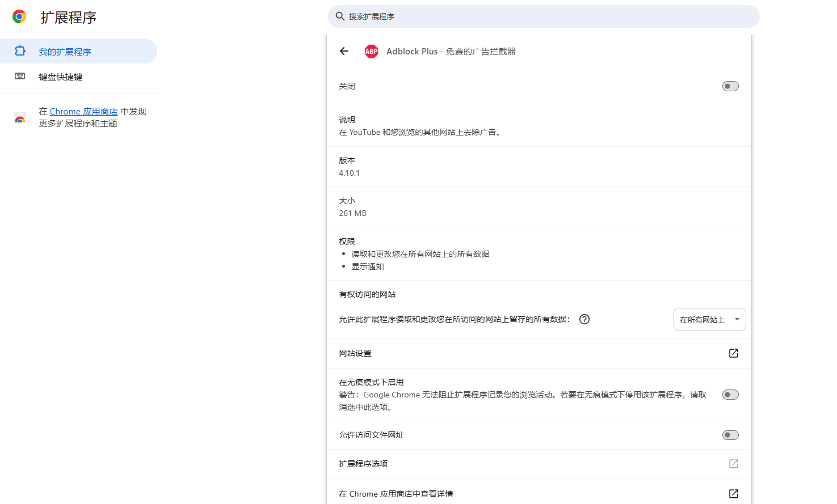837x504 pixels.
Task: Click the 说明 section heading
Action: tap(347, 120)
